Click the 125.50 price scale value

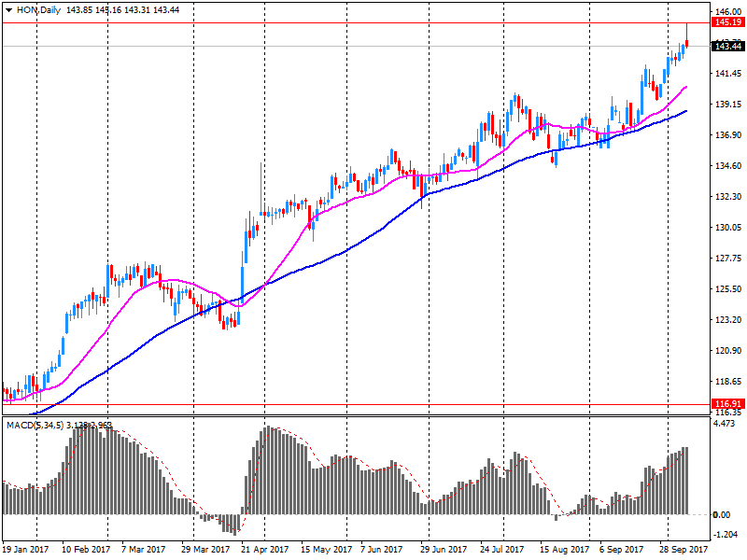pyautogui.click(x=728, y=289)
